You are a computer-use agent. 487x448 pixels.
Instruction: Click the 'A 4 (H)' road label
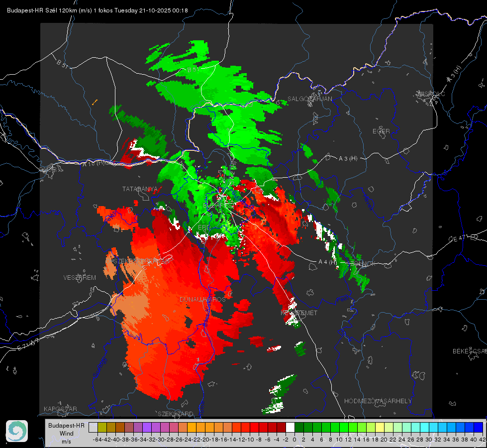[328, 262]
